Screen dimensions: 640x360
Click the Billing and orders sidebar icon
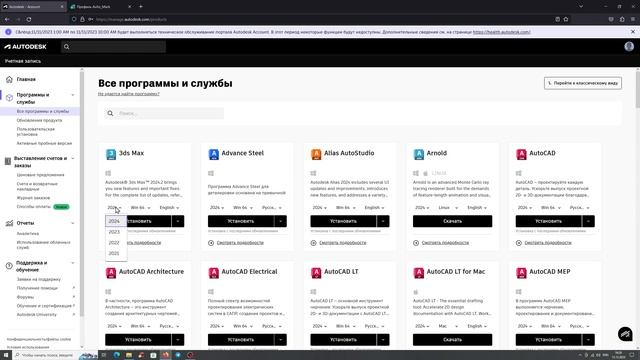click(8, 161)
